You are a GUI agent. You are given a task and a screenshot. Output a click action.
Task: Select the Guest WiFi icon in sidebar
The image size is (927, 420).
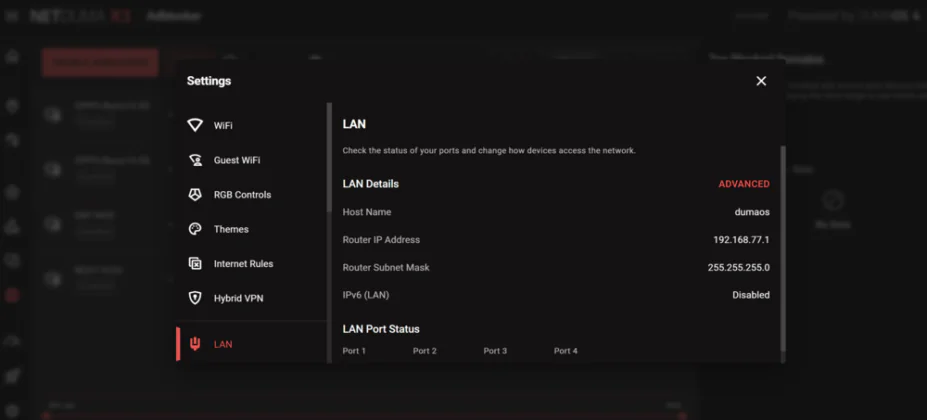click(x=195, y=160)
